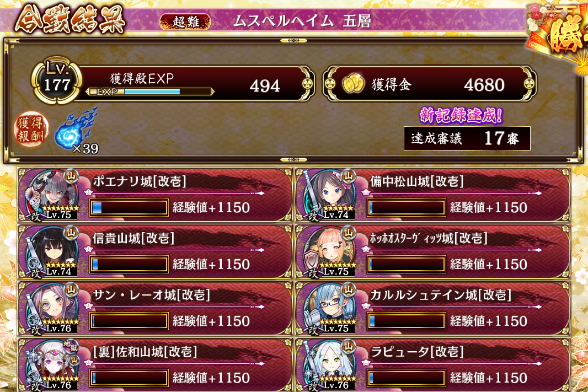Click the red 獲得報酬 seal

click(31, 129)
